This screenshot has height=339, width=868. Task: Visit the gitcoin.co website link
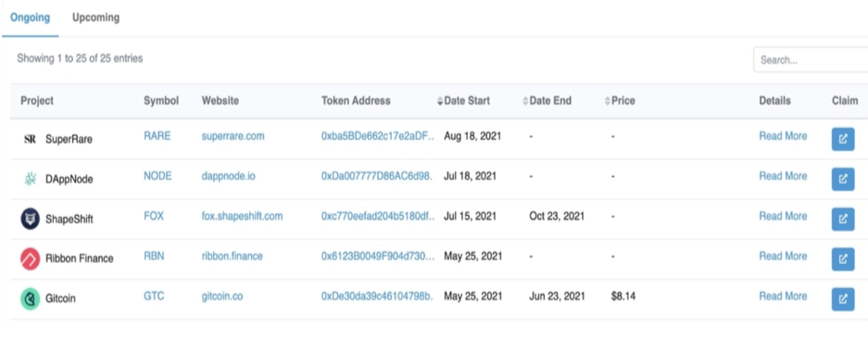222,296
